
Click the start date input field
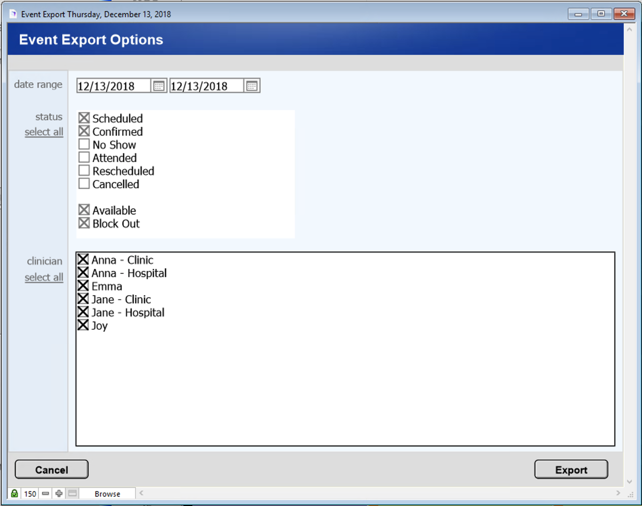coord(114,86)
